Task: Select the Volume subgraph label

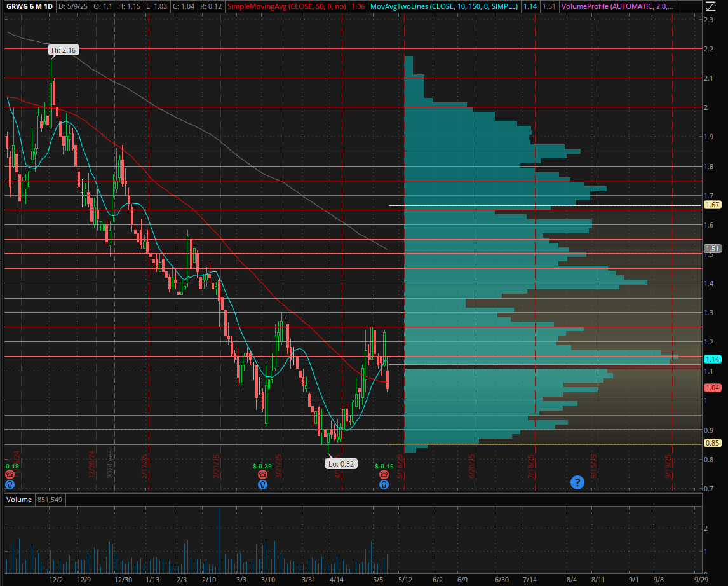Action: point(18,500)
